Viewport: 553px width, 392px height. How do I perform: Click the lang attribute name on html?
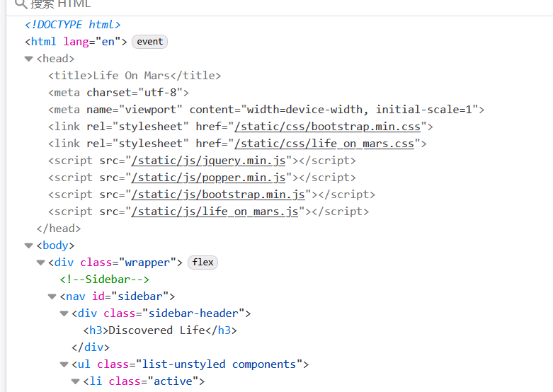[x=76, y=42]
